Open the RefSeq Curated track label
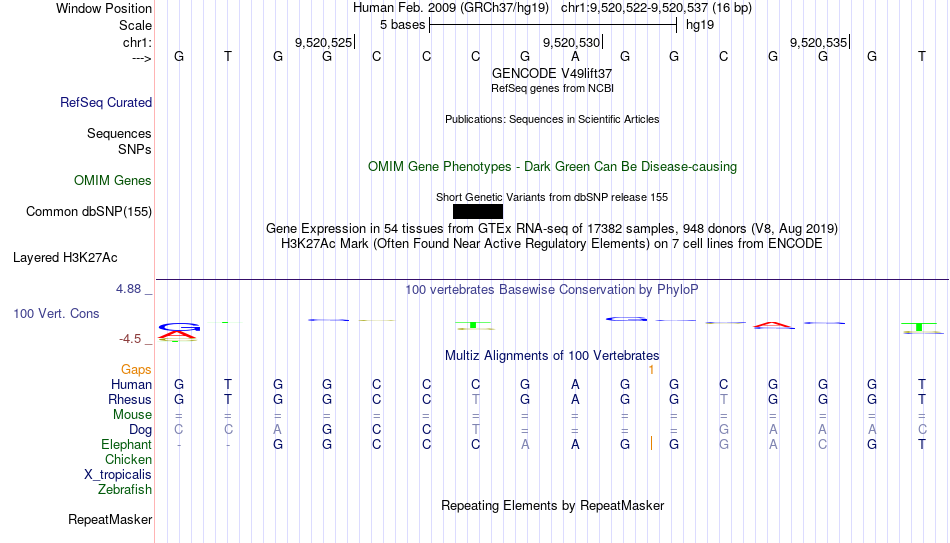This screenshot has height=543, width=950. click(x=106, y=102)
